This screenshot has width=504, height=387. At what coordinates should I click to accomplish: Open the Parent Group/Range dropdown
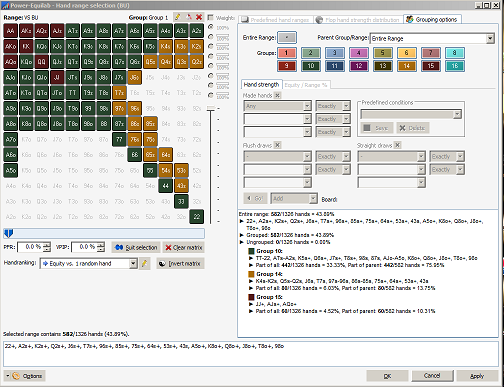tap(490, 38)
